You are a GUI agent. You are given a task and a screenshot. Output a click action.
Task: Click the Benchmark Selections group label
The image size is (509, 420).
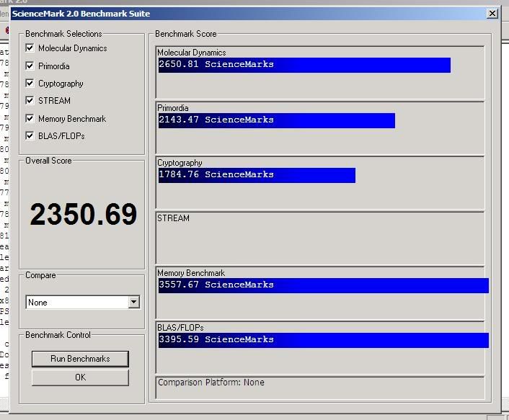[x=63, y=34]
